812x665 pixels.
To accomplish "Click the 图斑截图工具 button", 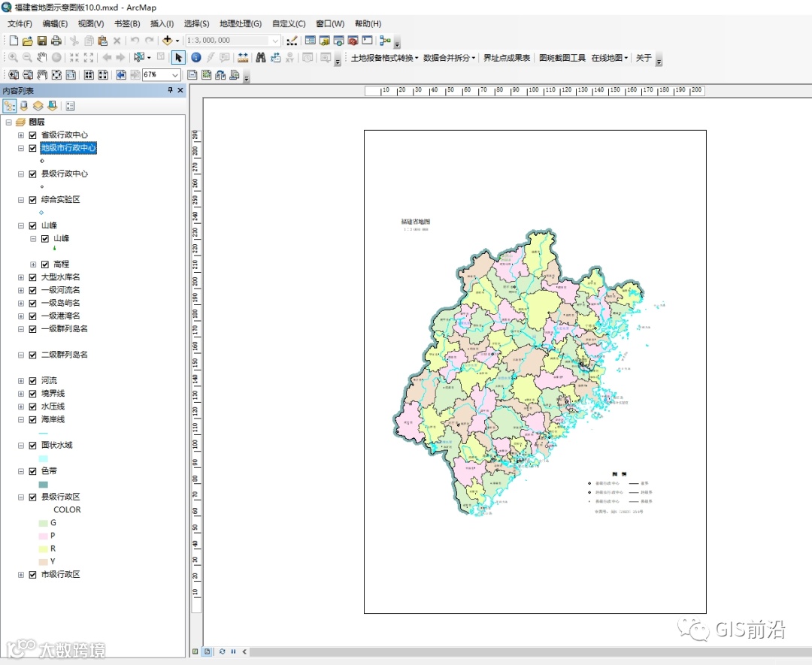I will coord(562,58).
